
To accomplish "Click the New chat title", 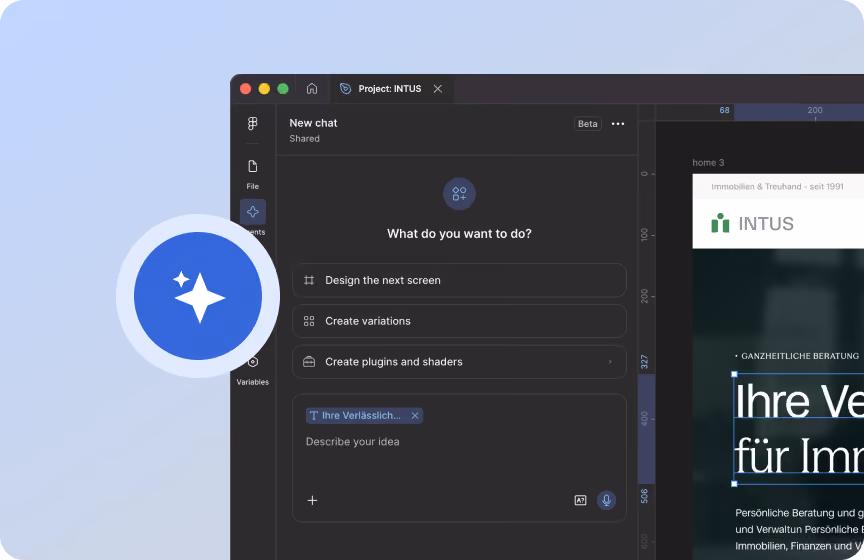I will point(313,123).
